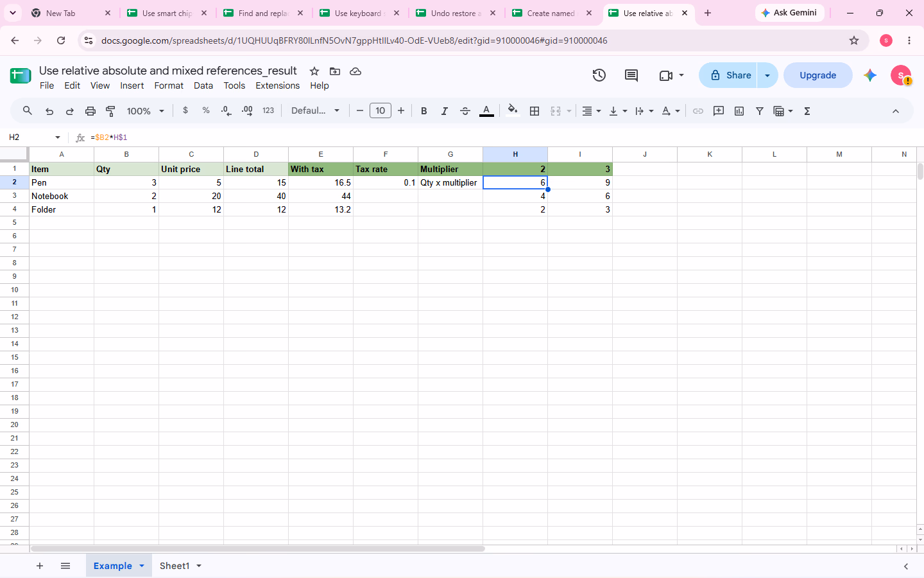Open the comments panel
Image resolution: width=924 pixels, height=578 pixels.
tap(631, 75)
